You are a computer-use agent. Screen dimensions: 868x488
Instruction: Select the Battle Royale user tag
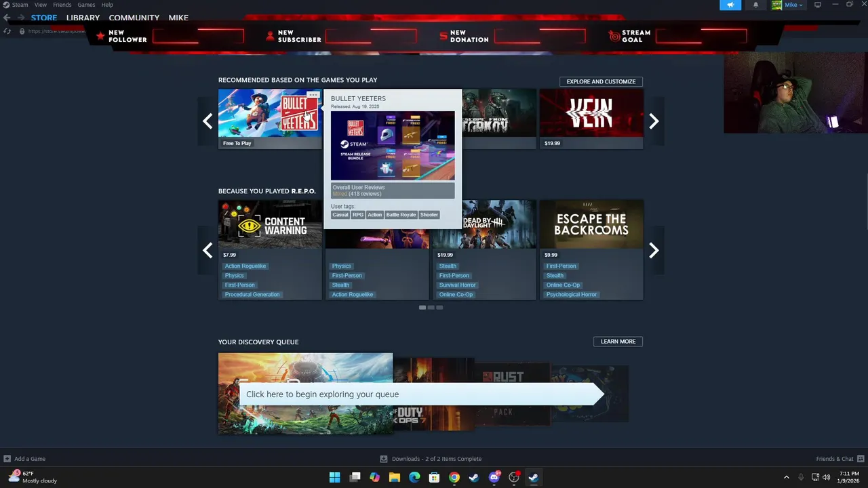[x=401, y=215]
